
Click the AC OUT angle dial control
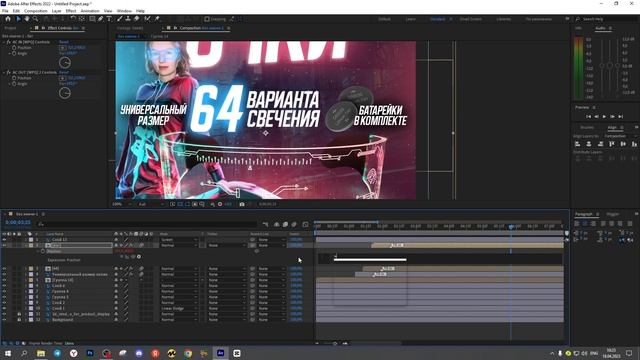coord(65,93)
